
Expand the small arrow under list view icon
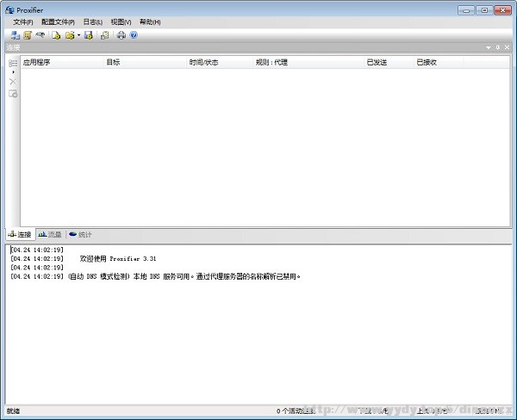pyautogui.click(x=13, y=72)
